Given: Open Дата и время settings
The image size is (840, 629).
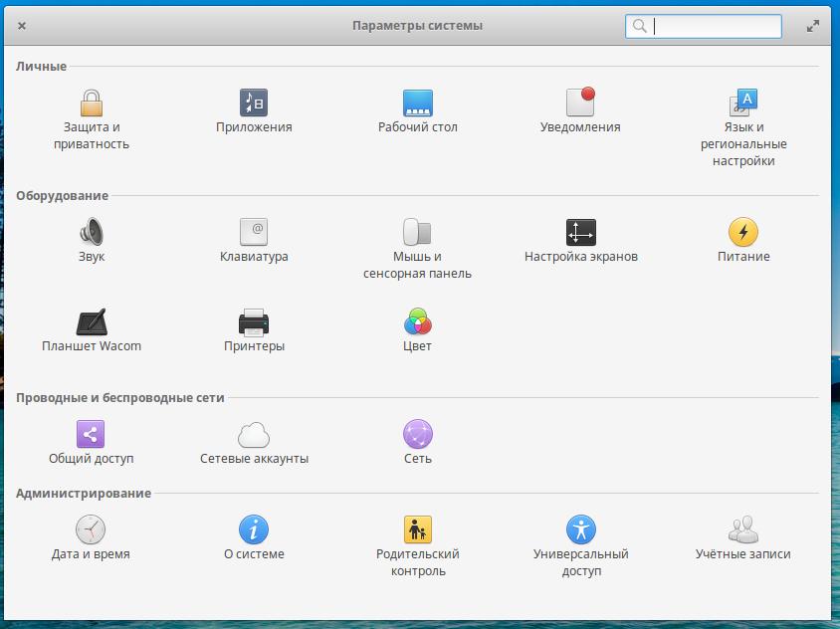Looking at the screenshot, I should coord(92,529).
